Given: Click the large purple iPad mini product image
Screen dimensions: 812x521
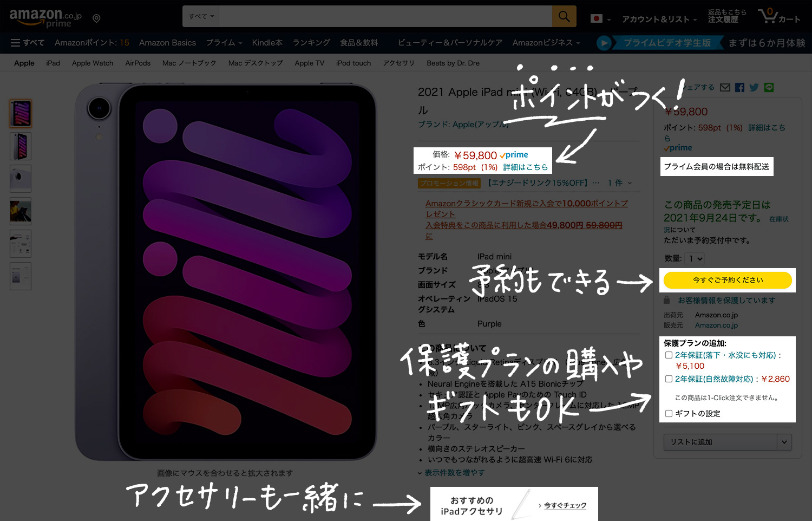Looking at the screenshot, I should click(226, 272).
